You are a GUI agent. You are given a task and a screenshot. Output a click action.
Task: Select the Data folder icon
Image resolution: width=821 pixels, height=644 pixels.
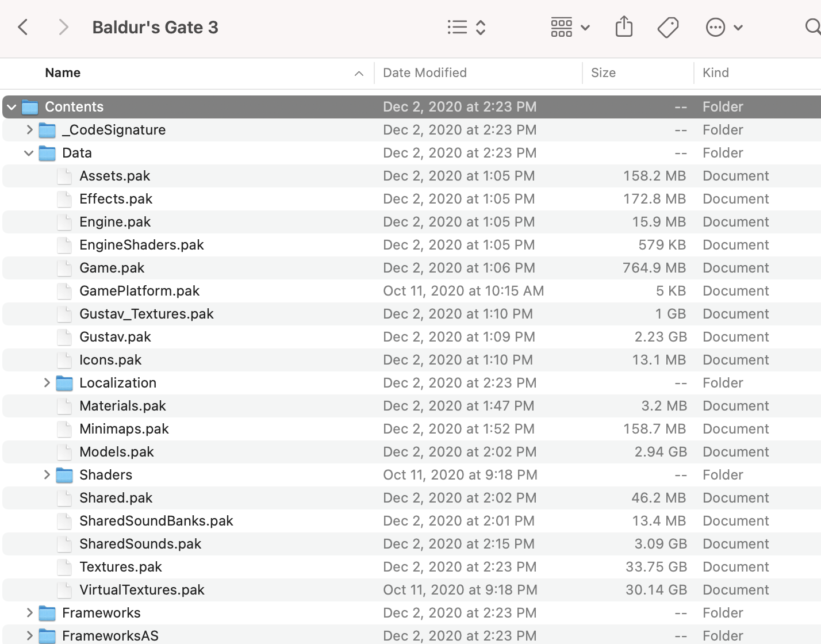pyautogui.click(x=47, y=153)
